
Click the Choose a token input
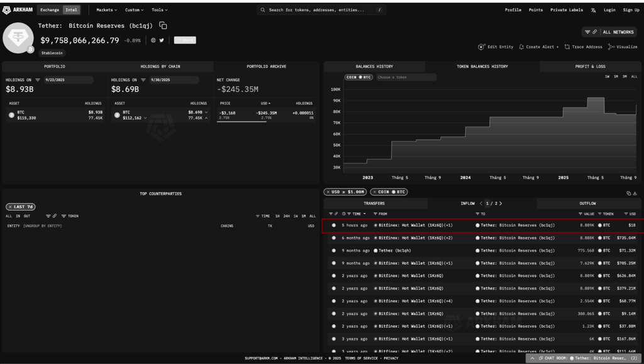click(406, 77)
